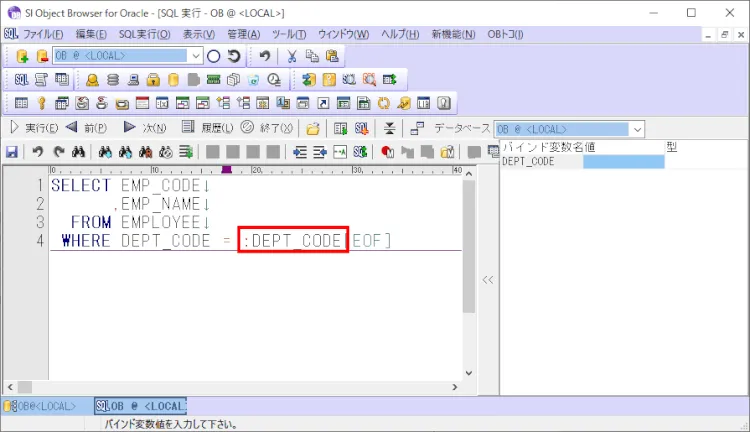Click the clock scheduler icon
The height and width of the screenshot is (432, 750).
coord(274,79)
